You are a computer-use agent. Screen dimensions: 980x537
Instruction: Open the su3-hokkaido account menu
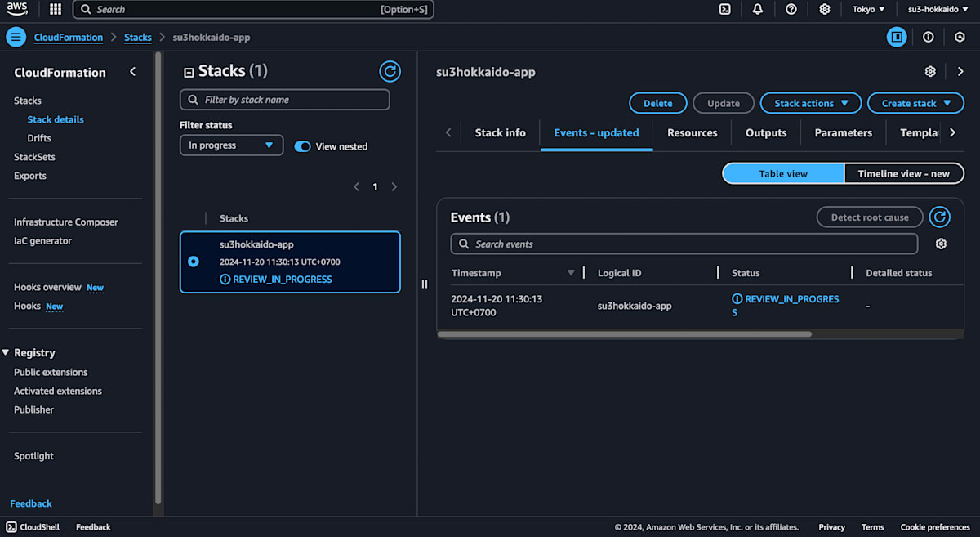point(938,10)
